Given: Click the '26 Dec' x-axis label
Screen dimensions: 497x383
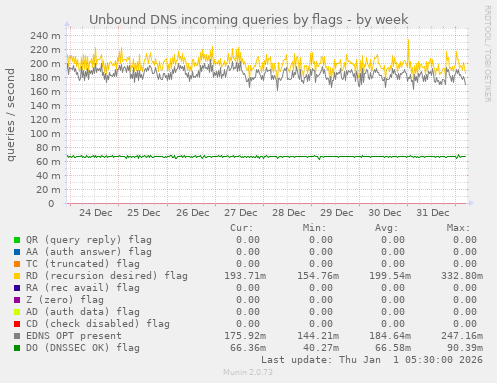Looking at the screenshot, I should pos(193,213).
